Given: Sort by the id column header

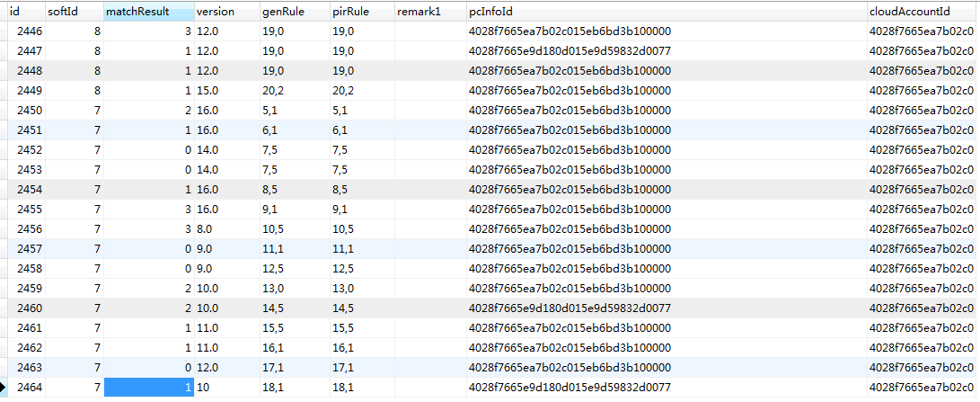Looking at the screenshot, I should (26, 12).
